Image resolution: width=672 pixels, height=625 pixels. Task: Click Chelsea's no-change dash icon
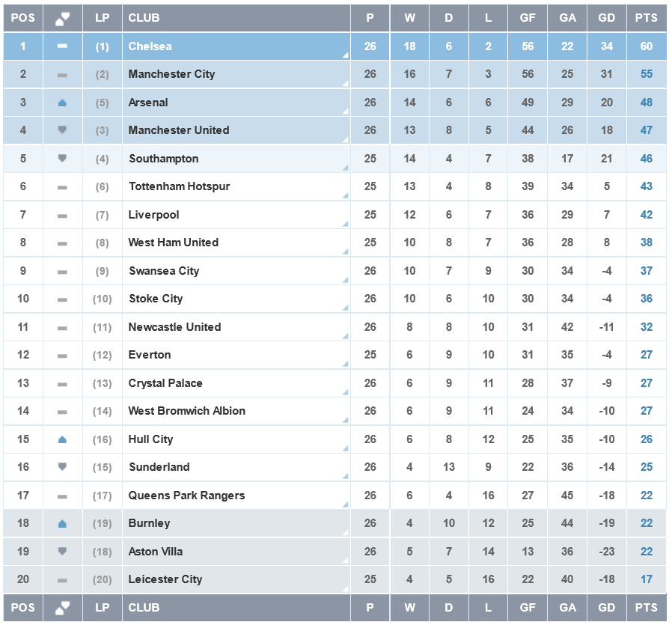62,46
